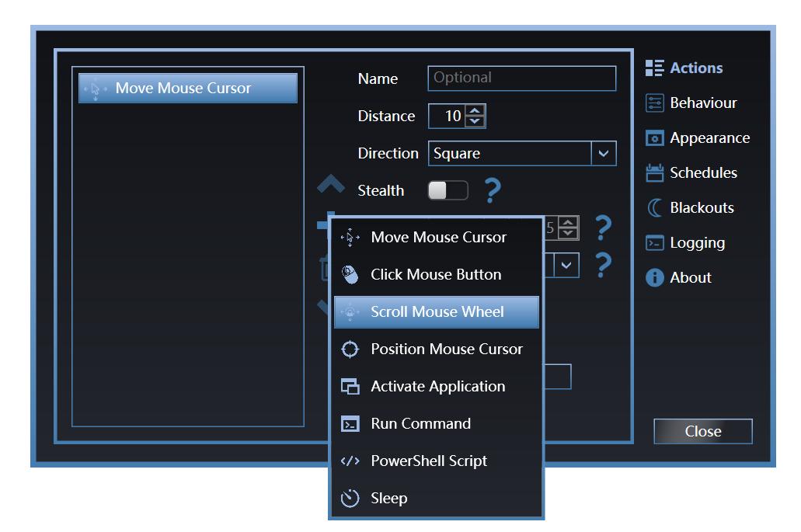Choose Scroll Mouse Wheel from the menu
Viewport: 801px width, 532px height.
(x=437, y=311)
